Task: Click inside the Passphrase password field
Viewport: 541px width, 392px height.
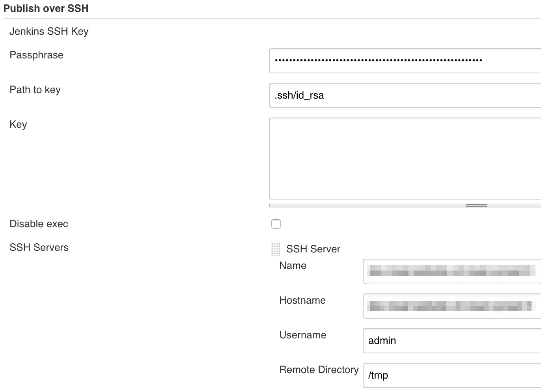Action: pyautogui.click(x=405, y=61)
